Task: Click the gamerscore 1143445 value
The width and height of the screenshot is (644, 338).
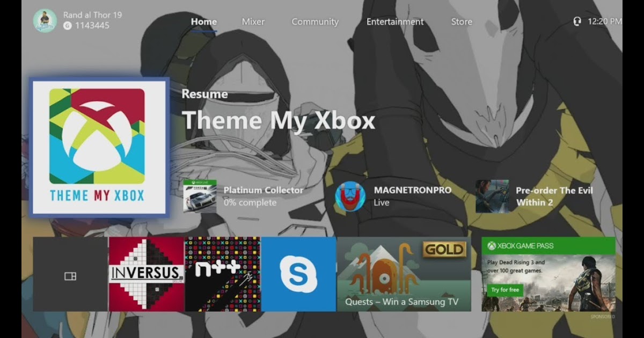Action: [92, 26]
